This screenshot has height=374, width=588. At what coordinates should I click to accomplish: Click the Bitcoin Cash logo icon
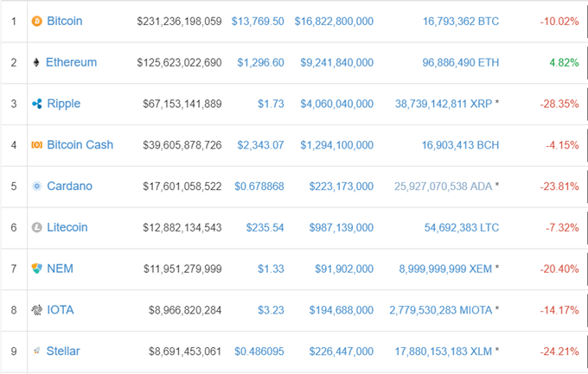pos(36,145)
